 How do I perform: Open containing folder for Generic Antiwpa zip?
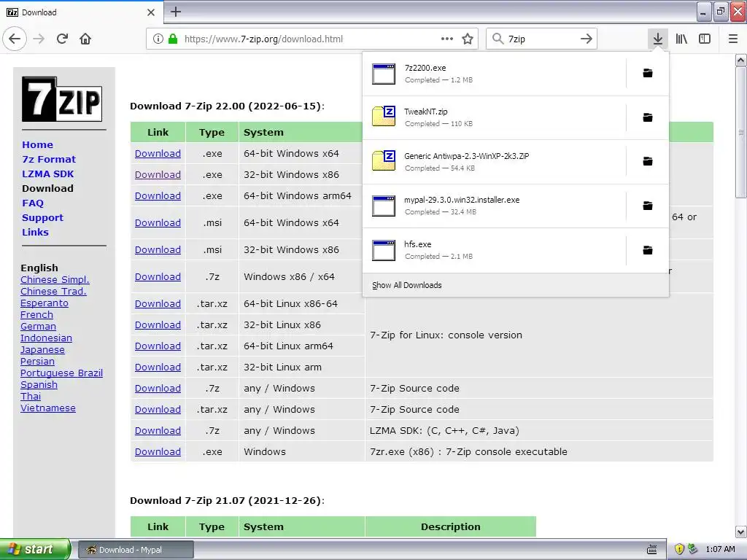pos(648,161)
